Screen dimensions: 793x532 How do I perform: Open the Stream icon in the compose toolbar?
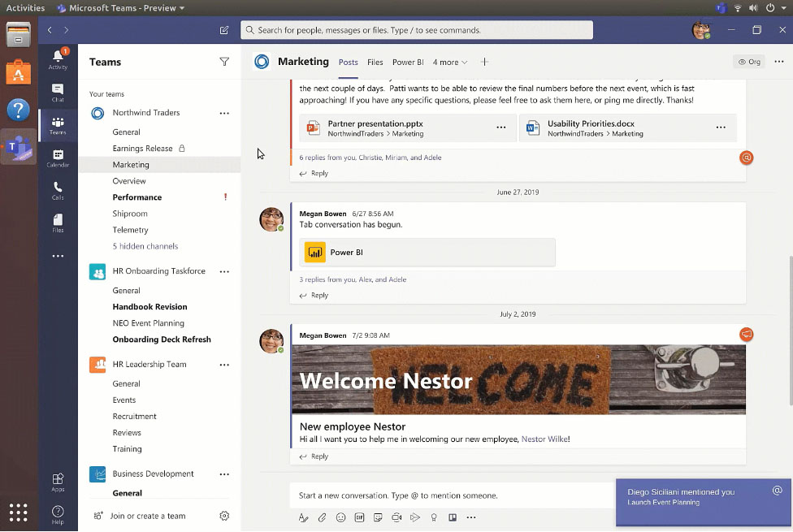[x=415, y=517]
